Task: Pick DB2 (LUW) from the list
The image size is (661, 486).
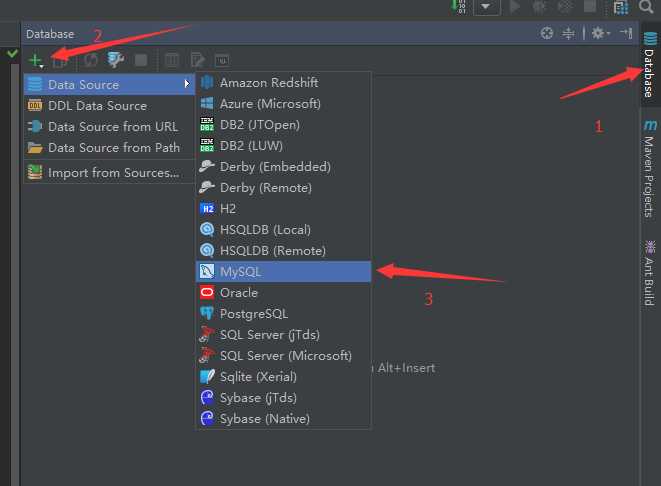Action: point(284,146)
